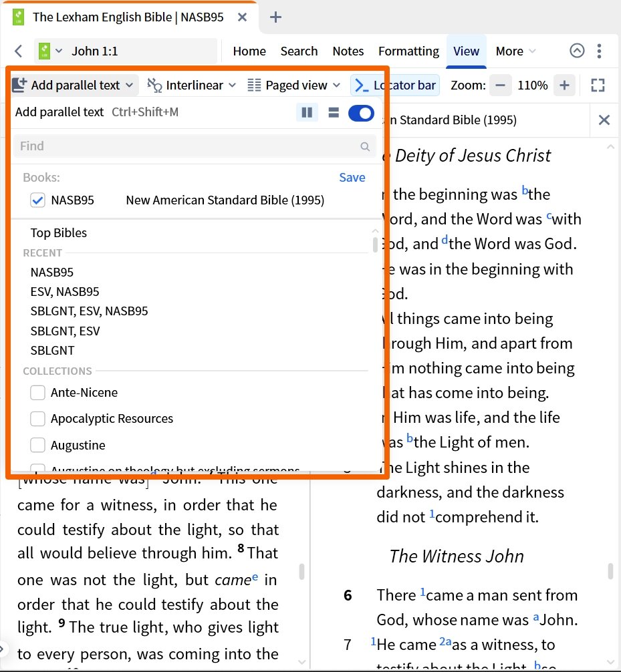Click footnote 1 before 'comprehend it'
The image size is (621, 672).
432,513
